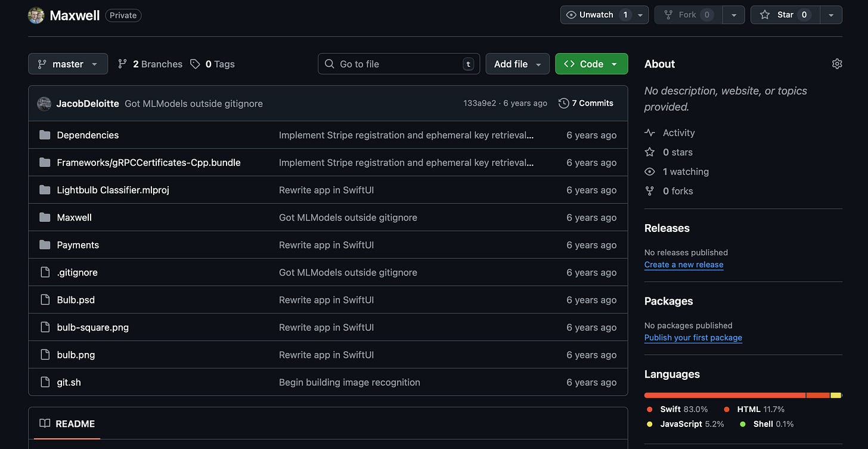
Task: Click the repository owner avatar
Action: click(x=36, y=16)
